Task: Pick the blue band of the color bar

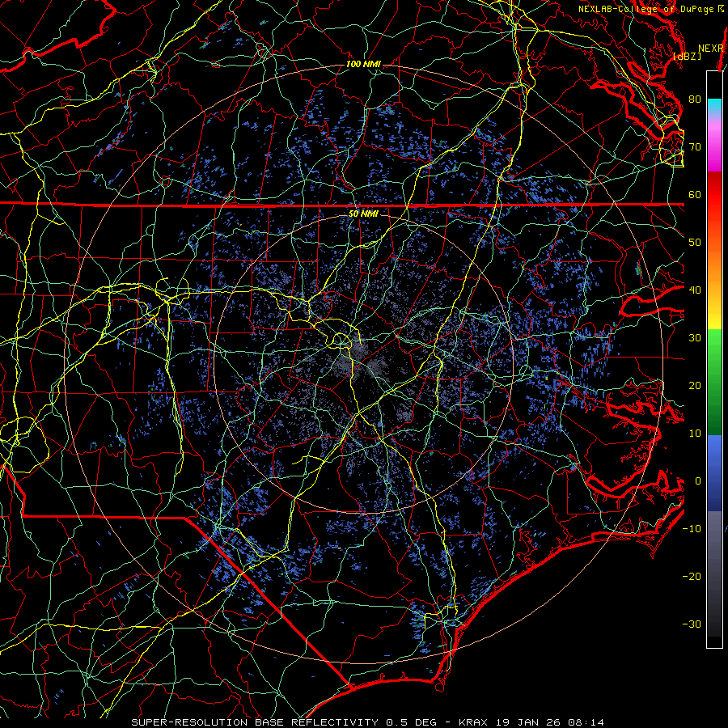Action: [714, 473]
